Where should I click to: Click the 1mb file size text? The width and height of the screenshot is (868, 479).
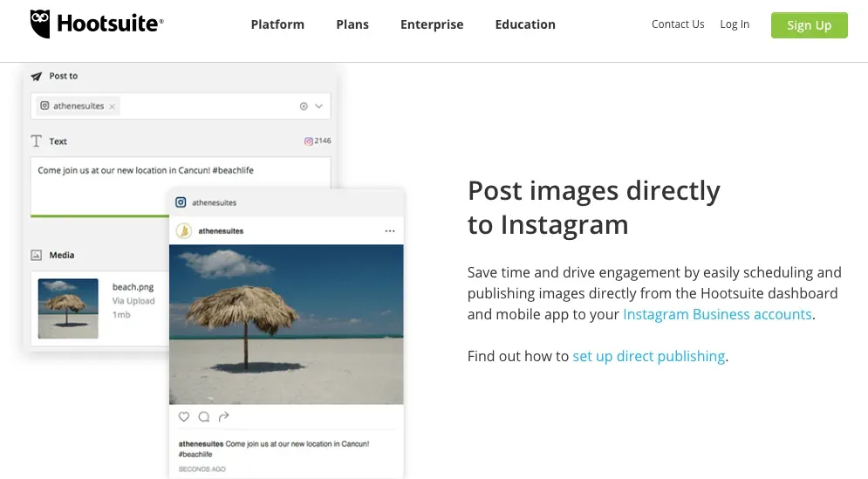point(121,314)
